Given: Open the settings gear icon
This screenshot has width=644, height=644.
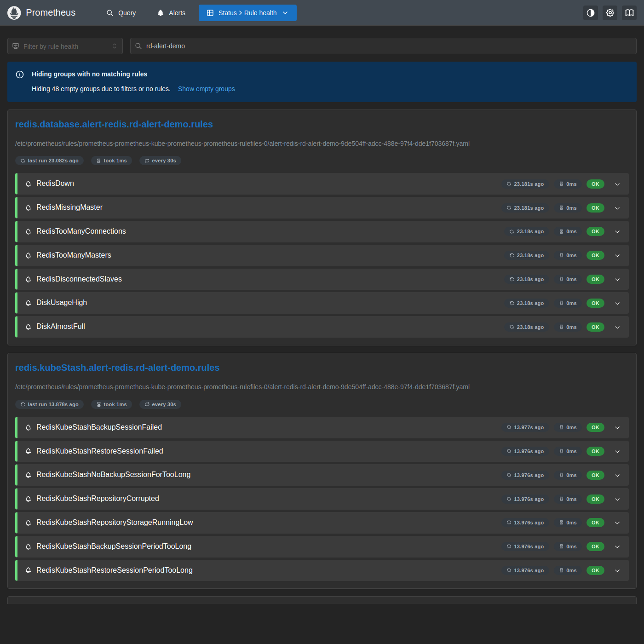Looking at the screenshot, I should [610, 13].
